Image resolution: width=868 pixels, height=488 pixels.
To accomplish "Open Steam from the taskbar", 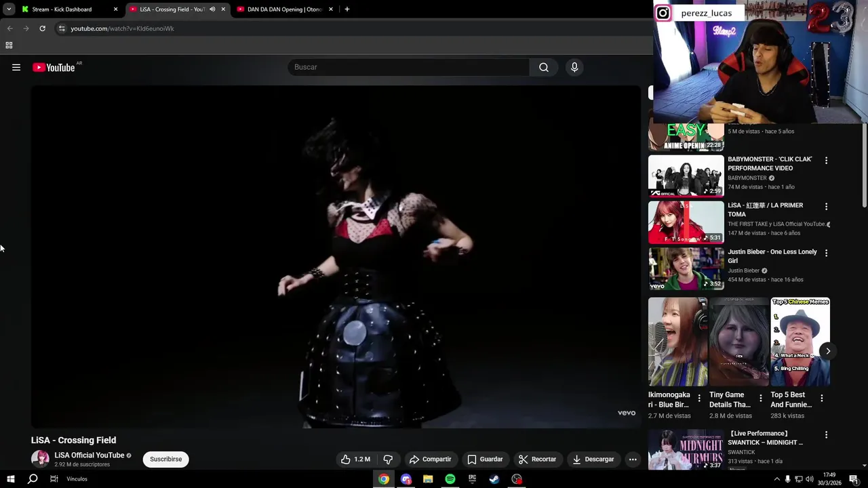I will tap(494, 479).
